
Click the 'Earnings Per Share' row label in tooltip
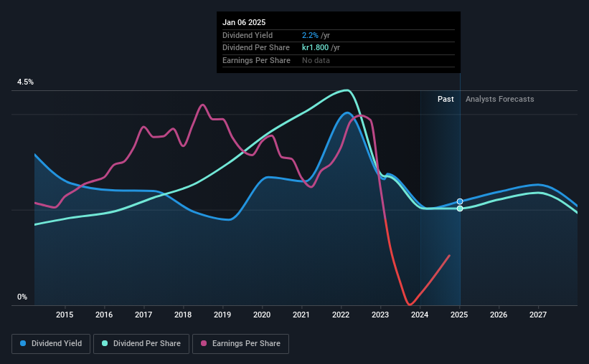[256, 60]
